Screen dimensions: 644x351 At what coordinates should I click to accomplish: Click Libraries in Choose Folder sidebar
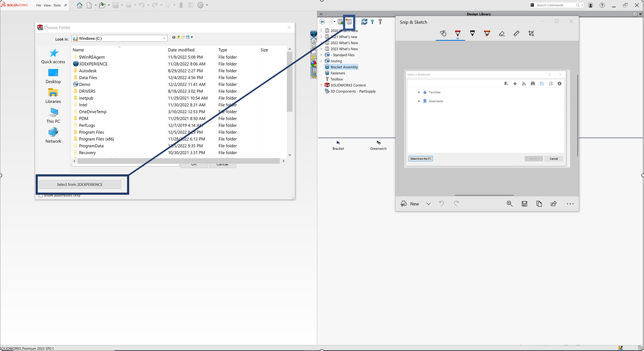point(53,96)
